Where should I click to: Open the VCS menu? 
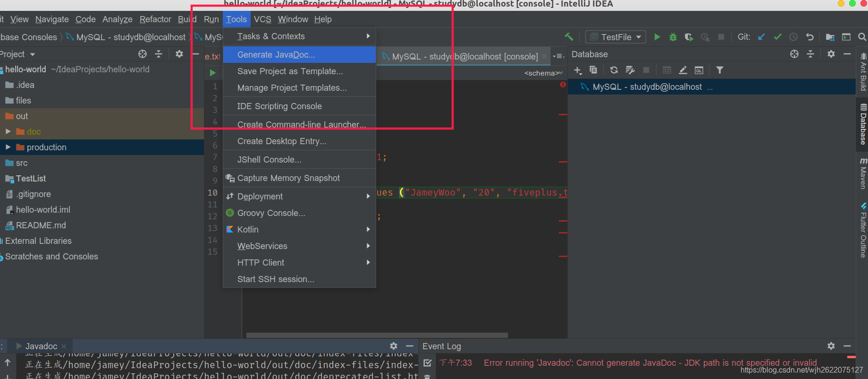262,19
